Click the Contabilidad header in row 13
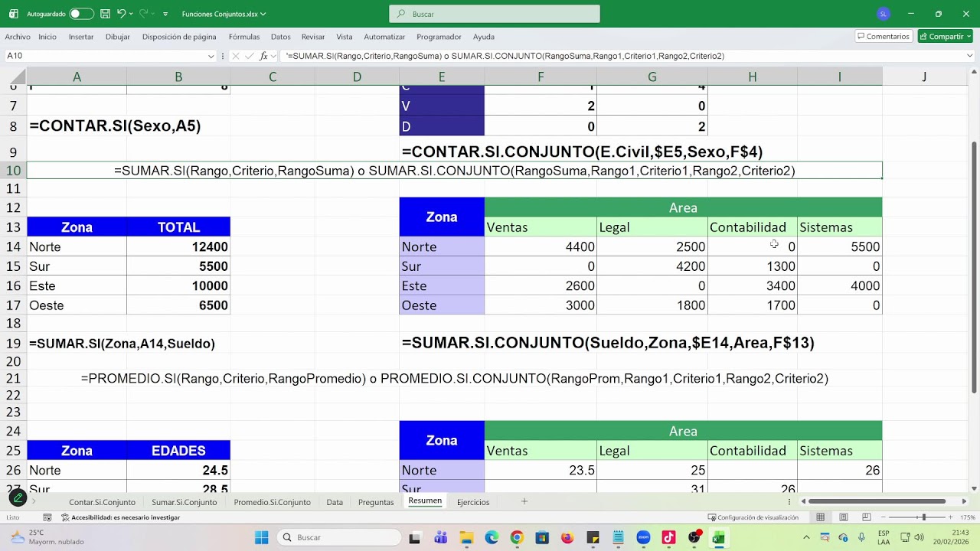This screenshot has height=551, width=980. [752, 227]
